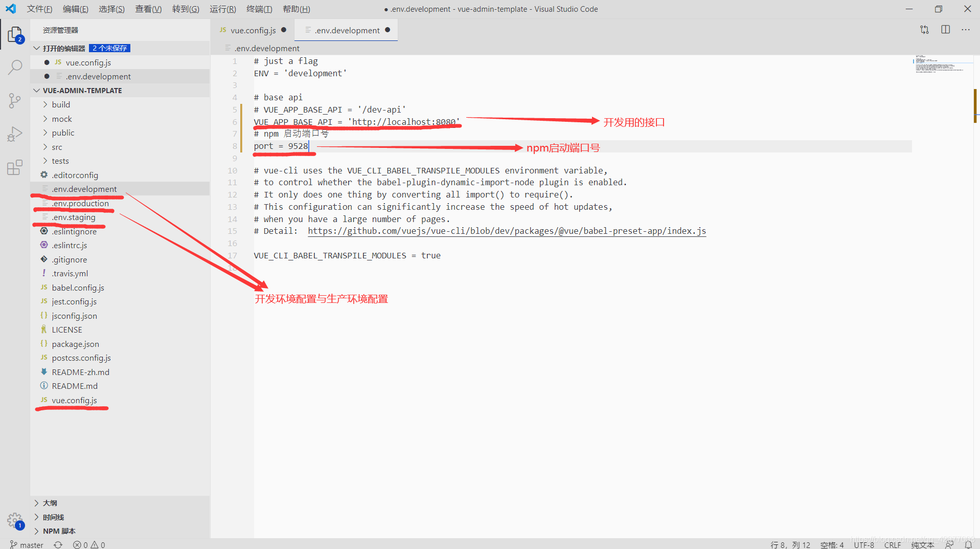Open the 选择(S) menu

pos(112,9)
